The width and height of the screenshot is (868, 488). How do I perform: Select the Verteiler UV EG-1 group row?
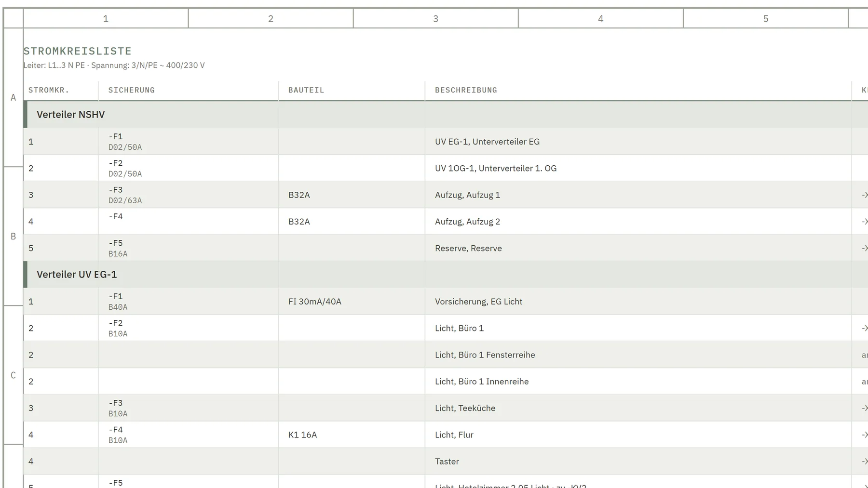tap(446, 275)
